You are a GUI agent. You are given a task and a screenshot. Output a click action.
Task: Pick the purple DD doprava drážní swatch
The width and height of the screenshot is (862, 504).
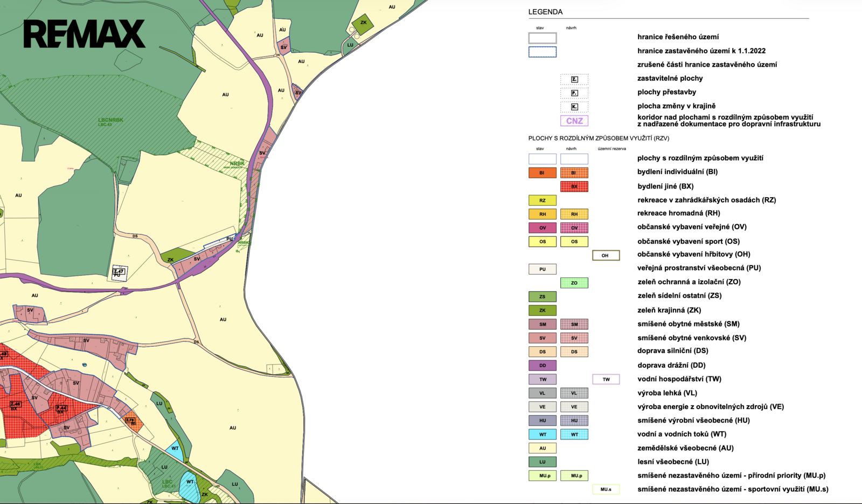coord(542,365)
